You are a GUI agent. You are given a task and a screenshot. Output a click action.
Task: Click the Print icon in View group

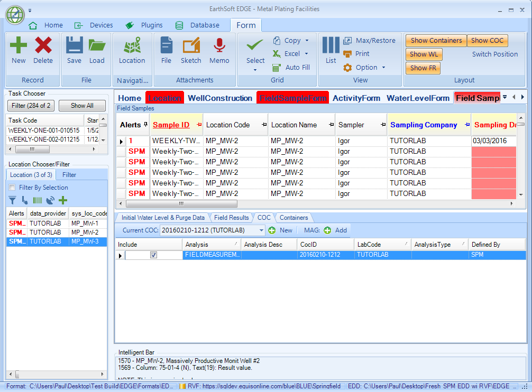point(347,54)
